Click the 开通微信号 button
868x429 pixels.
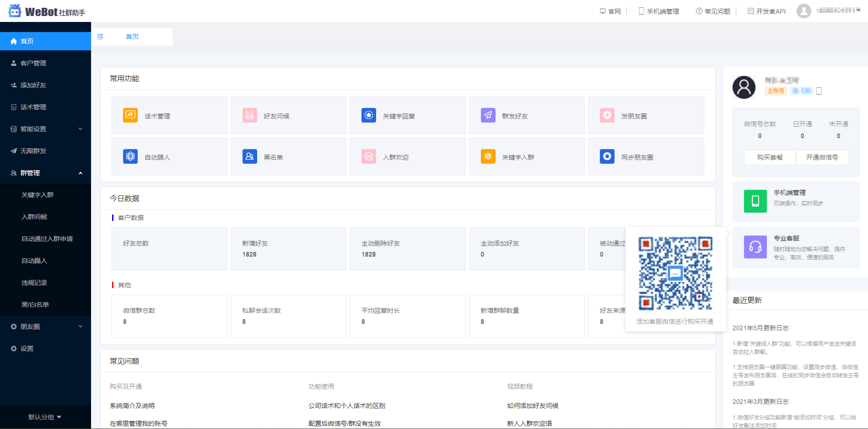(x=822, y=157)
